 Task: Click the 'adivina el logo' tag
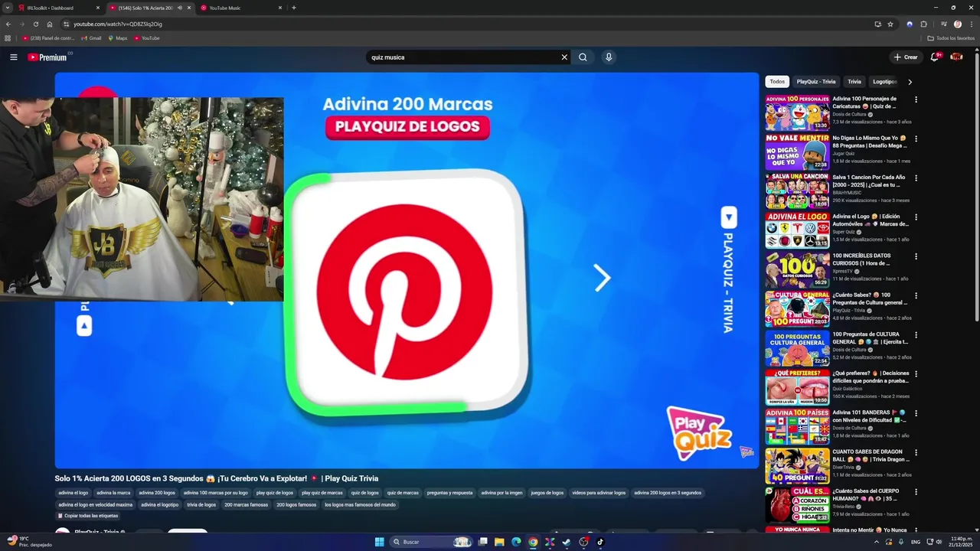(73, 493)
